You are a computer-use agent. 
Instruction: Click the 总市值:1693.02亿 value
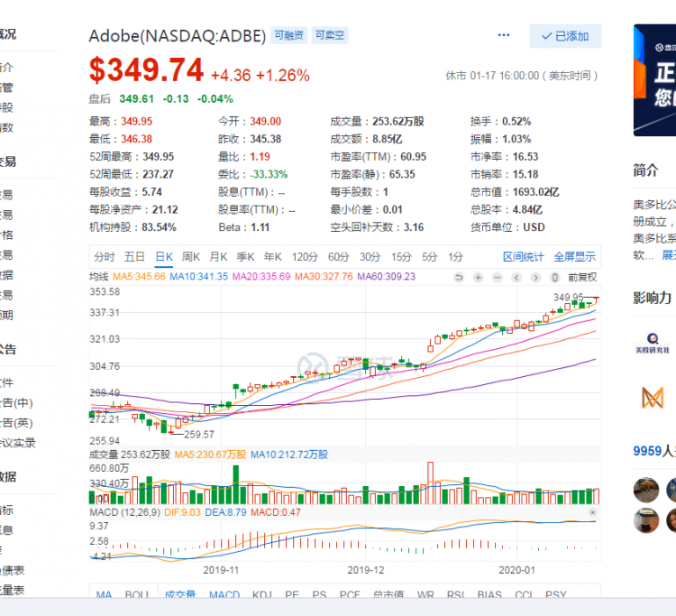pos(515,192)
